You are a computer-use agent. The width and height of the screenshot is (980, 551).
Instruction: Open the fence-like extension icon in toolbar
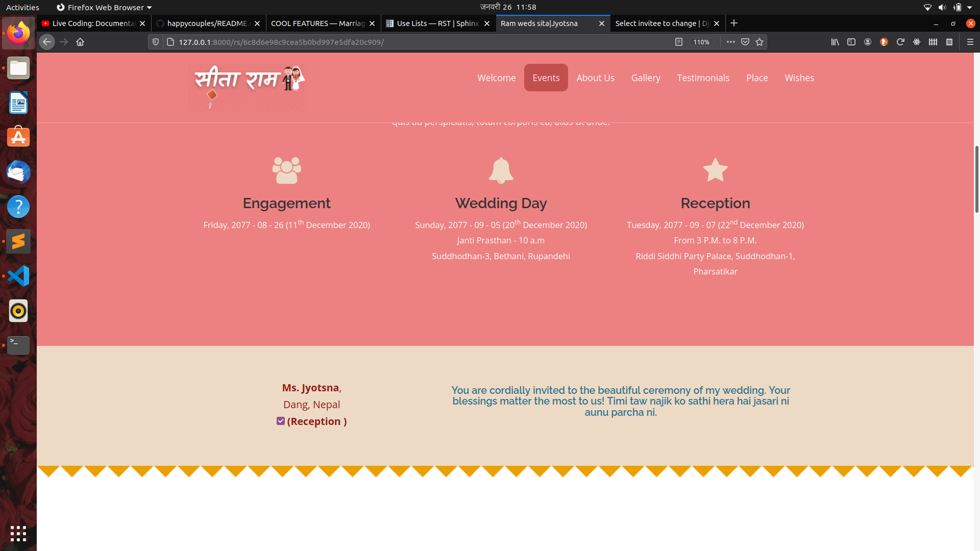(933, 42)
